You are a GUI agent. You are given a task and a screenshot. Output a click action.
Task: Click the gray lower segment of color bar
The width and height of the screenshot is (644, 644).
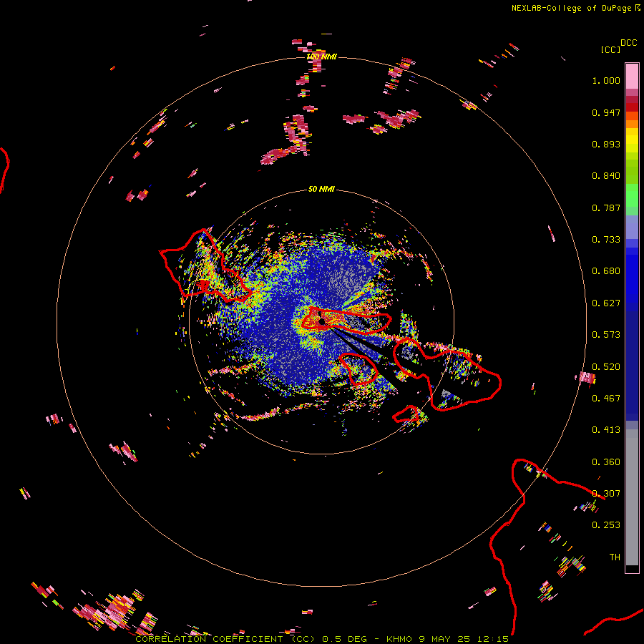[x=632, y=497]
